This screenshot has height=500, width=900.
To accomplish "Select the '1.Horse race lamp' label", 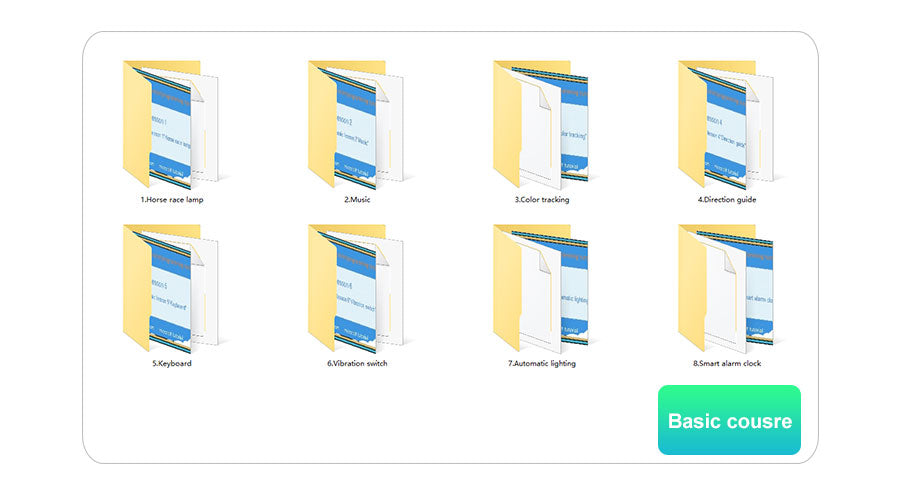I will pyautogui.click(x=172, y=200).
